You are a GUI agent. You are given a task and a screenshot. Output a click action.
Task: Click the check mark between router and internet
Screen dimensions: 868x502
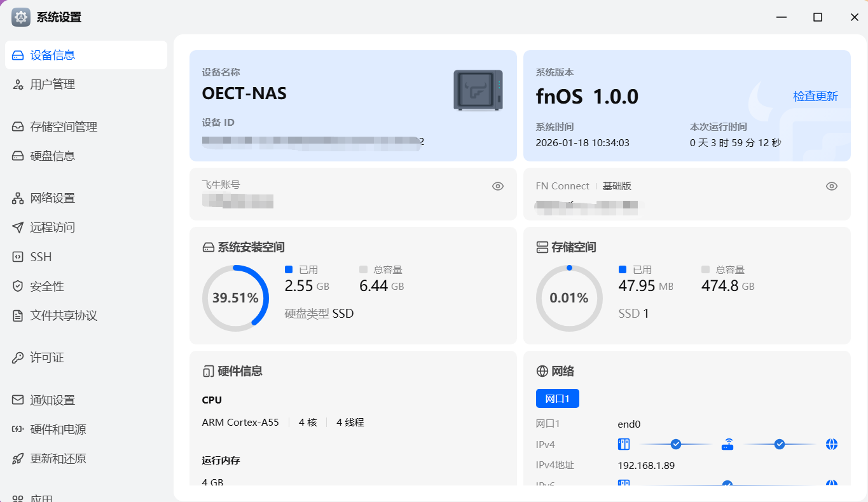[780, 444]
